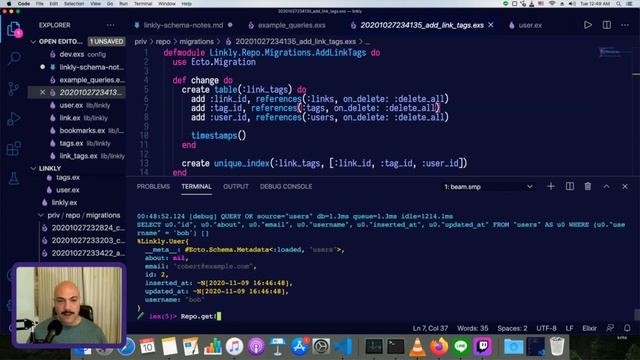Close the add_link_tags.exs tab
The width and height of the screenshot is (640, 360).
pos(491,25)
